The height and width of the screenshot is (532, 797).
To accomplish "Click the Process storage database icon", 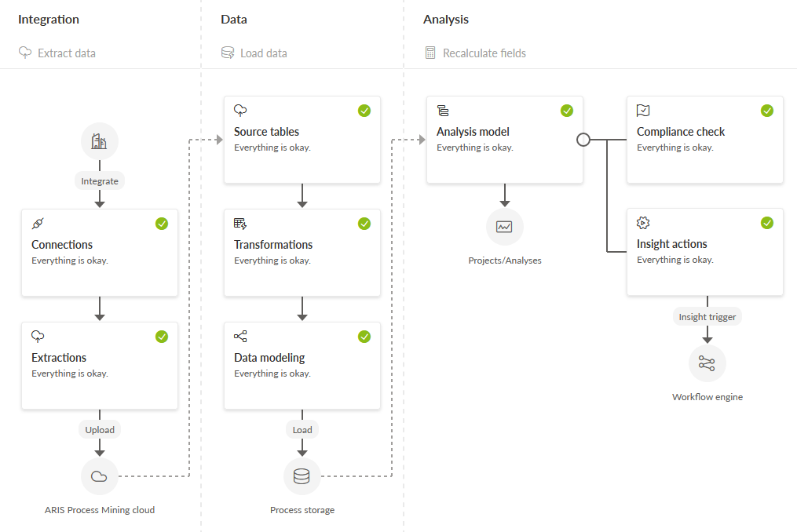I will pos(302,476).
